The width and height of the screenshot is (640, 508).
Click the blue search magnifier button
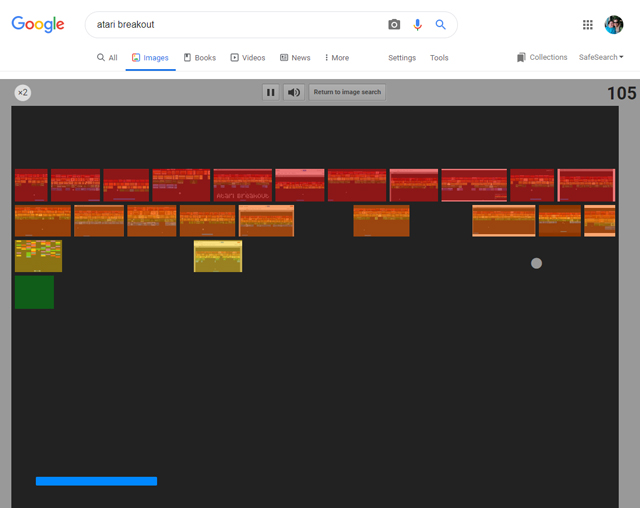[440, 24]
